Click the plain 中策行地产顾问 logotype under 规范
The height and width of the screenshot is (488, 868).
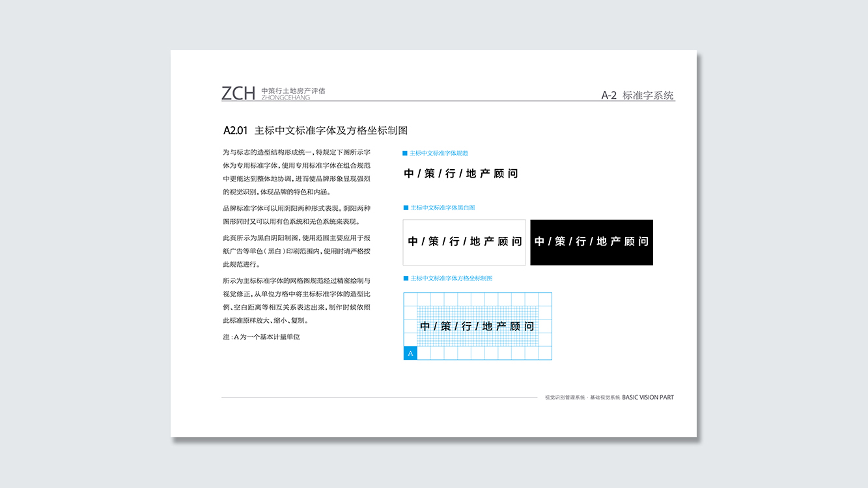click(461, 174)
